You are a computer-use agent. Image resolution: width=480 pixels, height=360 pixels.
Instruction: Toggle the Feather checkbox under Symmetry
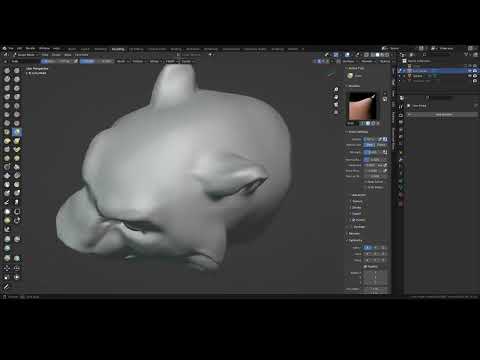point(366,266)
